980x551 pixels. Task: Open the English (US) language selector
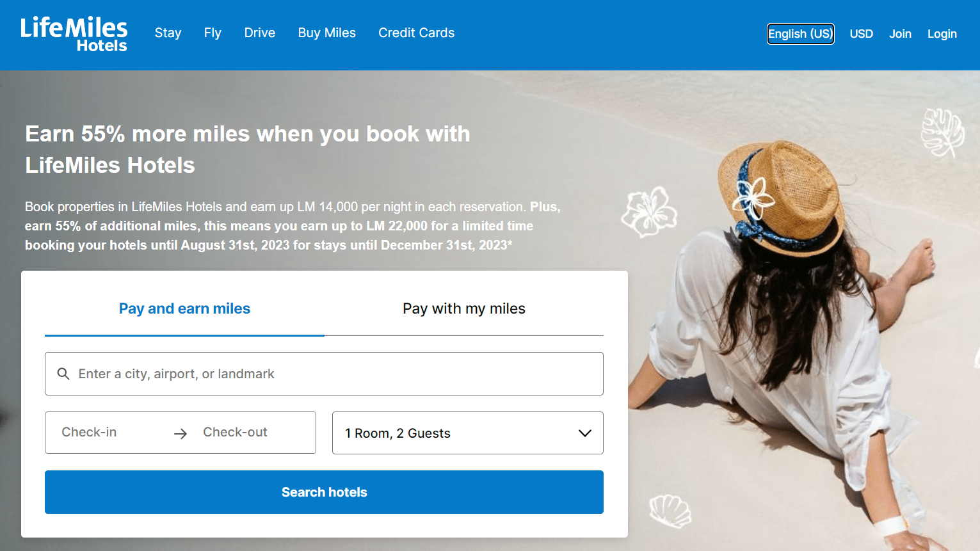800,34
